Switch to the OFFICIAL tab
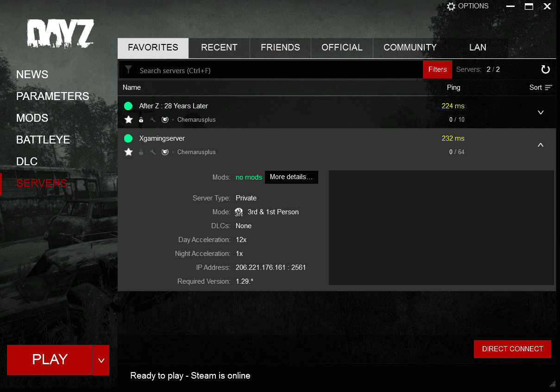The width and height of the screenshot is (560, 392). coord(341,47)
